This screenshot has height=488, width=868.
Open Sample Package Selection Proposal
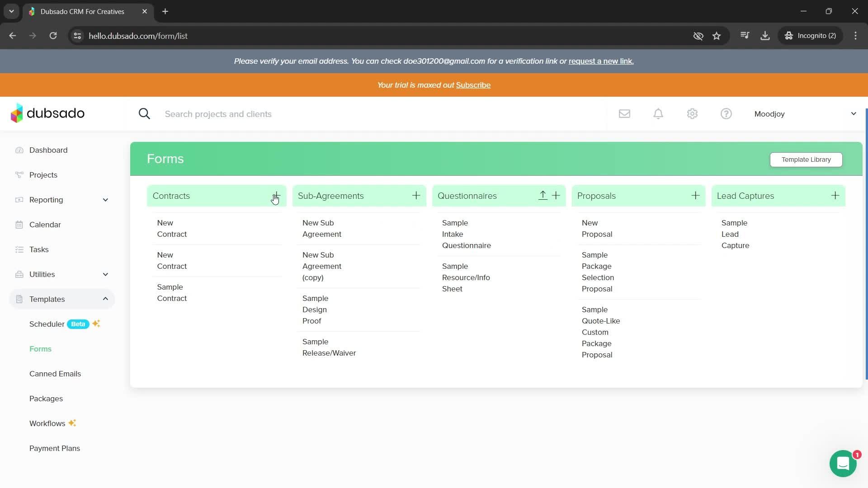click(598, 272)
